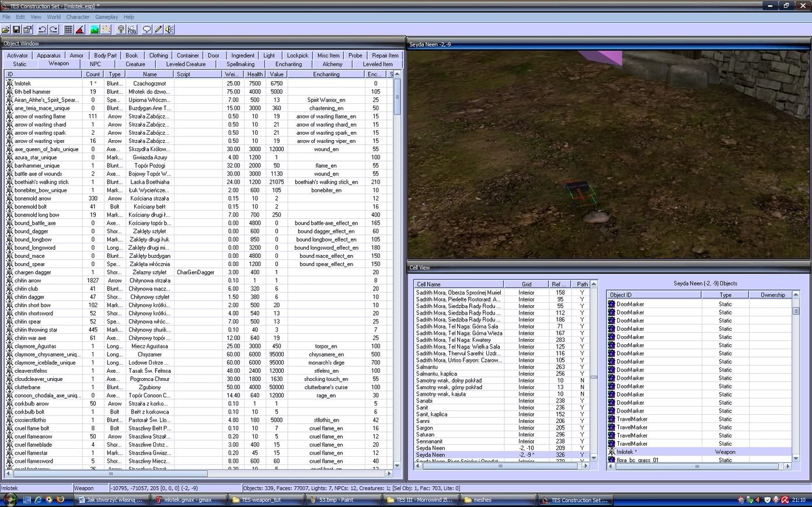Switch to the Creature tab
The width and height of the screenshot is (812, 507).
tap(135, 64)
